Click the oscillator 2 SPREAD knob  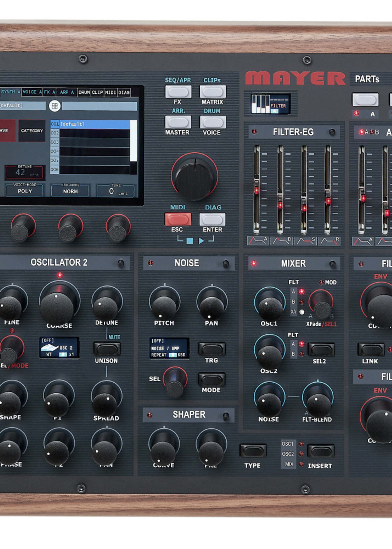pyautogui.click(x=106, y=398)
